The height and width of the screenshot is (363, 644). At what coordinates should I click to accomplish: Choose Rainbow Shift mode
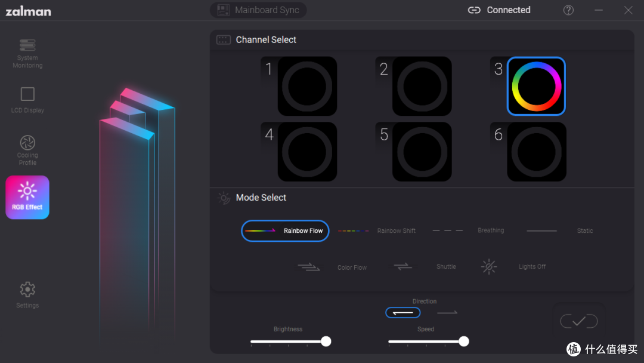pyautogui.click(x=377, y=230)
